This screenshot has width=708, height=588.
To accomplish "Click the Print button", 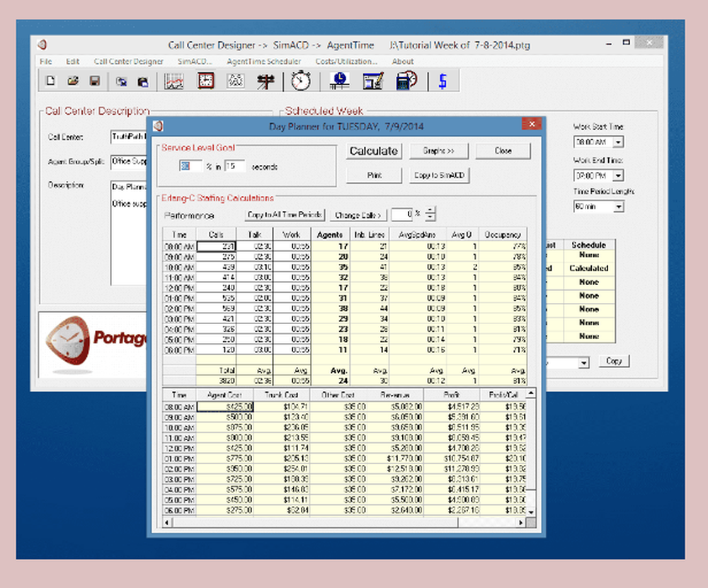I will pyautogui.click(x=374, y=175).
